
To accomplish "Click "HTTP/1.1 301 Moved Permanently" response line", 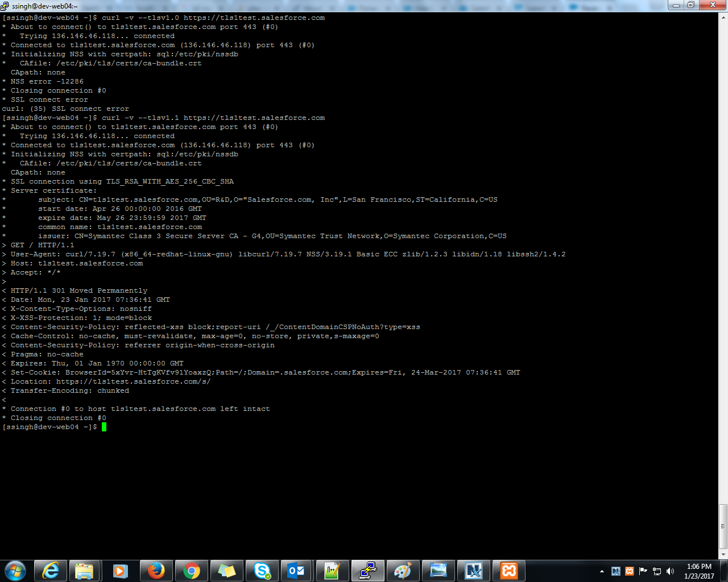I will tap(75, 290).
